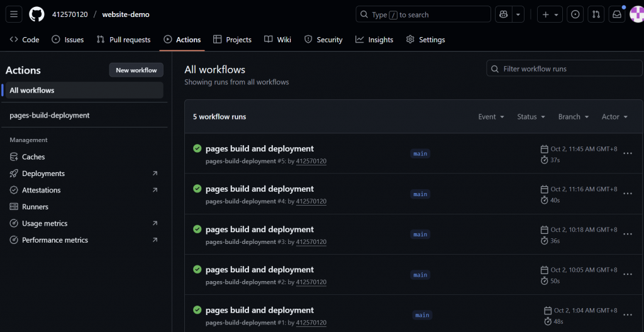Open pages build and deployment run #2
644x332 pixels.
pyautogui.click(x=260, y=270)
